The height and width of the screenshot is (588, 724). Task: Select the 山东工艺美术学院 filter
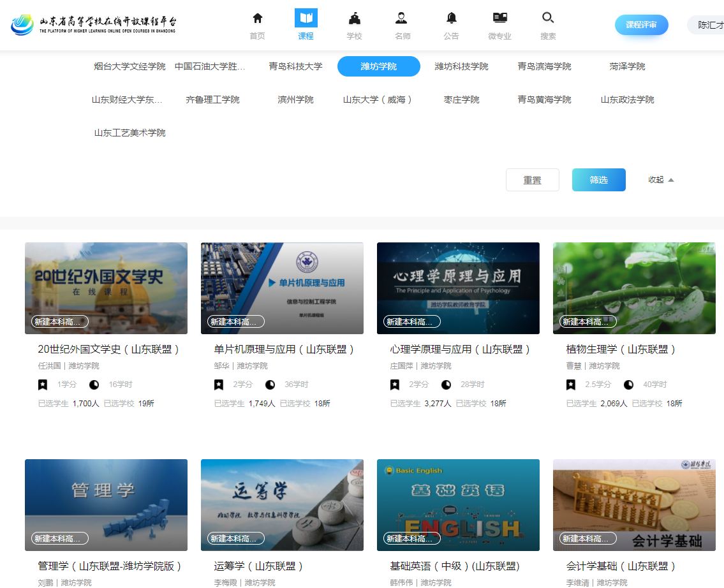pyautogui.click(x=129, y=133)
